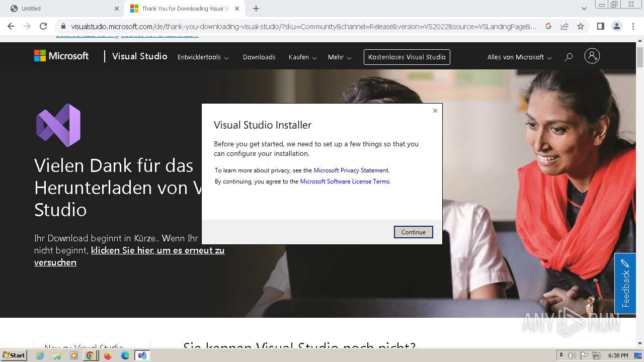Click the Microsoft logo
This screenshot has height=362, width=644.
[x=61, y=56]
